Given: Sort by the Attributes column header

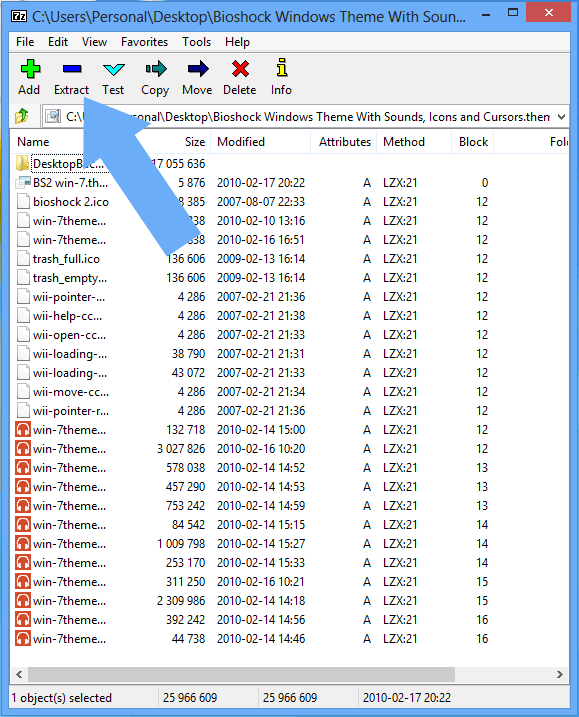Looking at the screenshot, I should pyautogui.click(x=344, y=142).
